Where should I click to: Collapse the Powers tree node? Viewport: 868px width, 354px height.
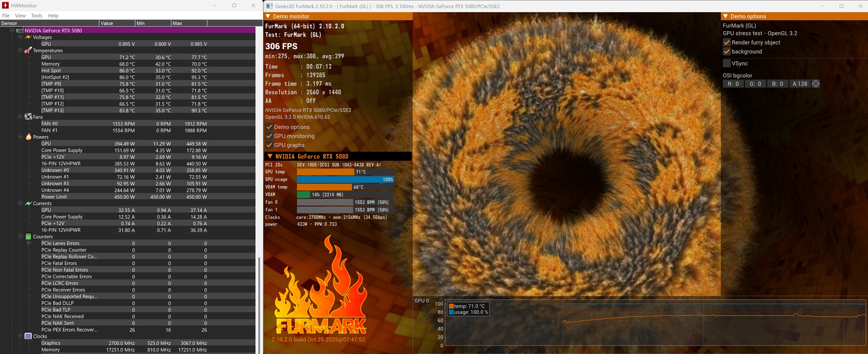coord(20,137)
